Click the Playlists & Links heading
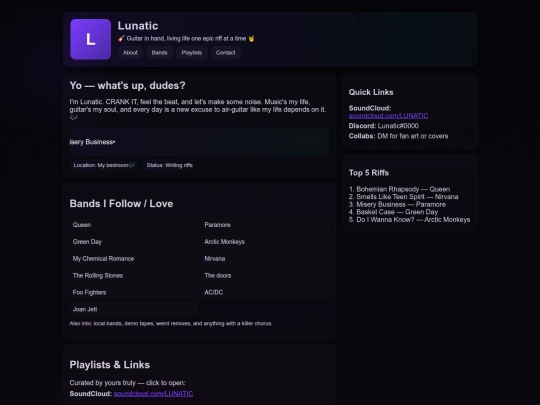The height and width of the screenshot is (405, 540). (x=110, y=365)
